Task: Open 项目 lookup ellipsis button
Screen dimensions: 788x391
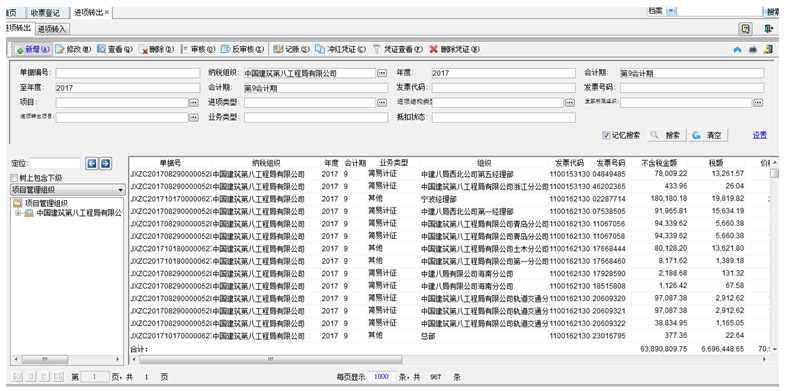Action: coord(194,103)
